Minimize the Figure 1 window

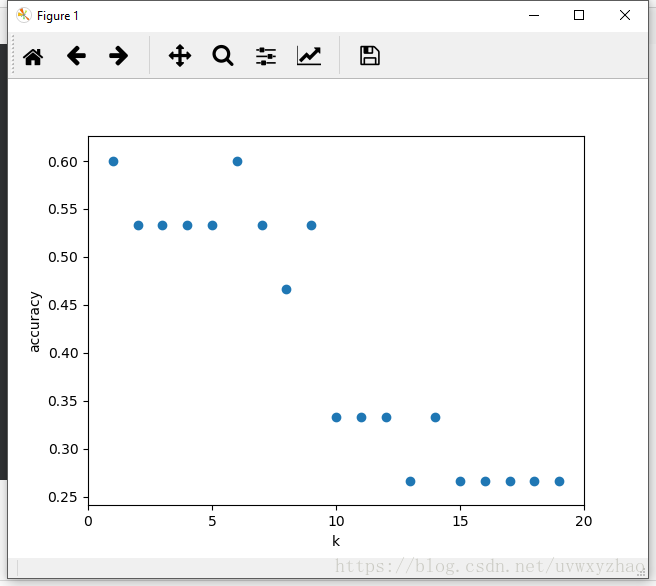click(x=534, y=15)
